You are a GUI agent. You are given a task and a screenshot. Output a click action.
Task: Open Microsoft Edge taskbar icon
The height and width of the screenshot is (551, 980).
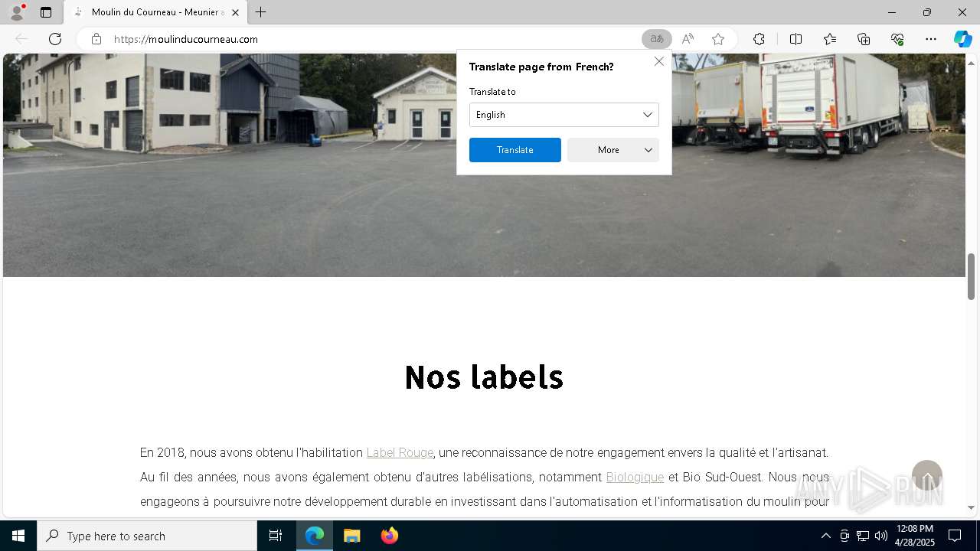tap(315, 536)
